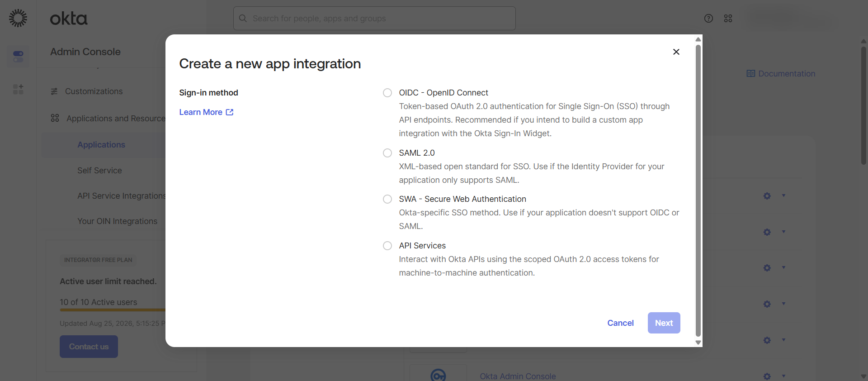Click the Next button

point(664,323)
